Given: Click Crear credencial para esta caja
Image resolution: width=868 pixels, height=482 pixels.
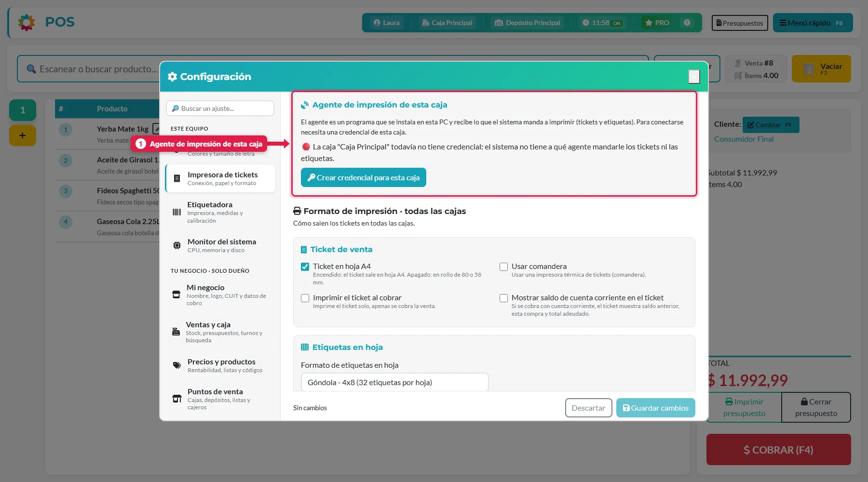Looking at the screenshot, I should 364,177.
